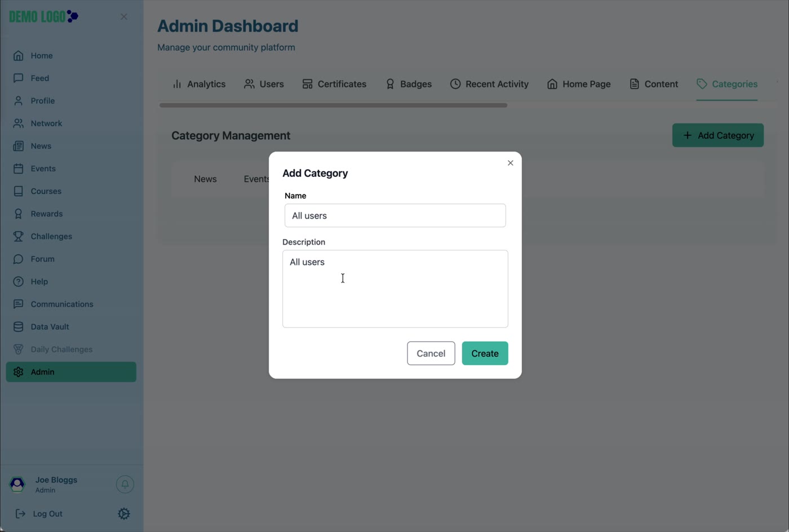Click the Content tab document icon
The height and width of the screenshot is (532, 789).
[x=634, y=84]
